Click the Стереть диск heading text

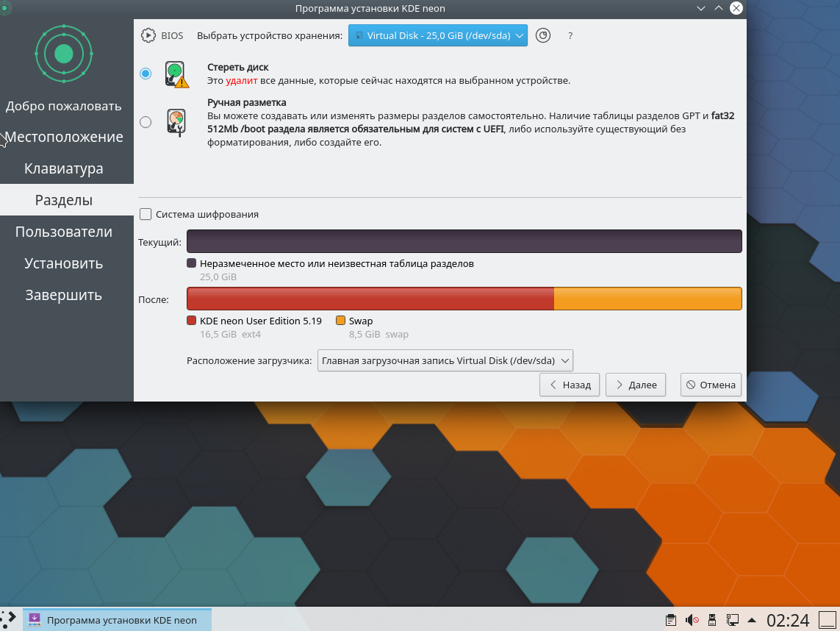point(238,67)
